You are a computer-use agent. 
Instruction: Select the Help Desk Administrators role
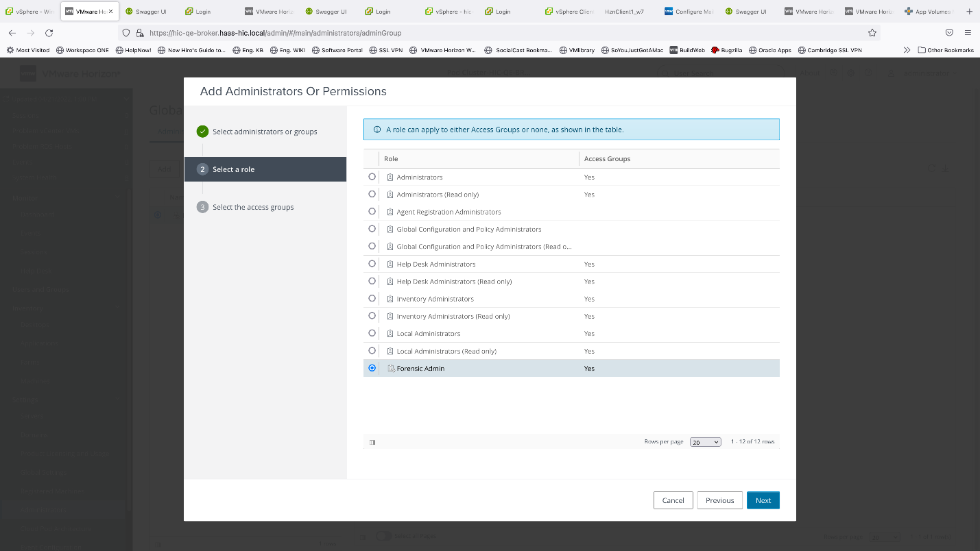[371, 264]
